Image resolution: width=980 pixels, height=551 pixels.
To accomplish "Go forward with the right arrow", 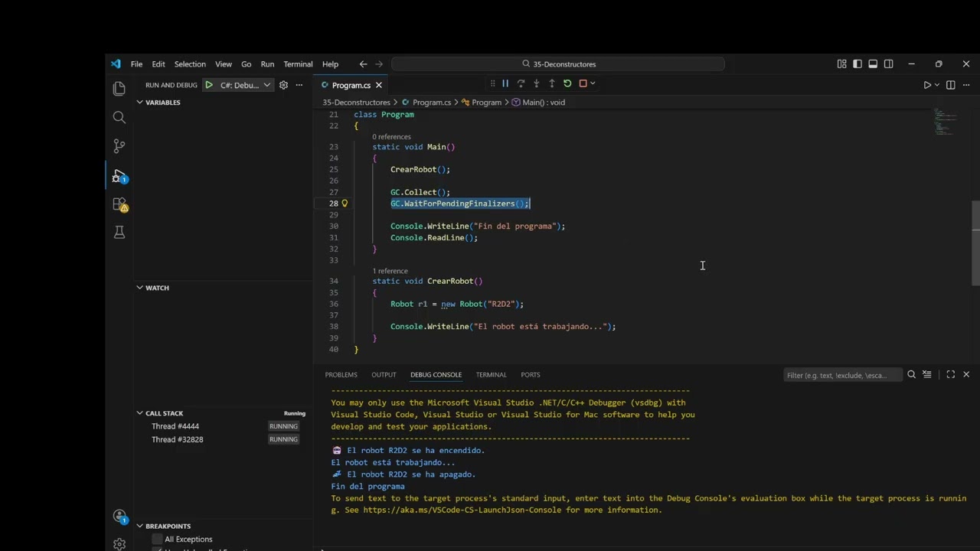I will pyautogui.click(x=380, y=64).
